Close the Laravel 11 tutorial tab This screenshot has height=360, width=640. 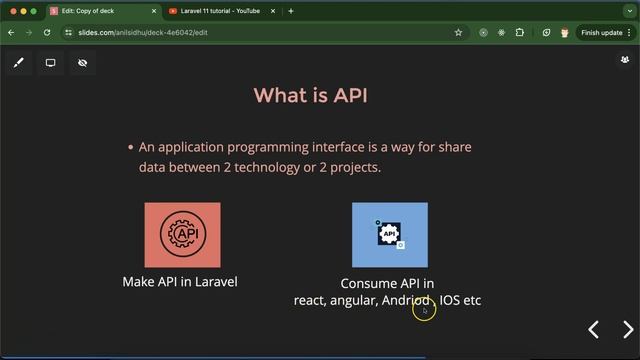pos(273,11)
